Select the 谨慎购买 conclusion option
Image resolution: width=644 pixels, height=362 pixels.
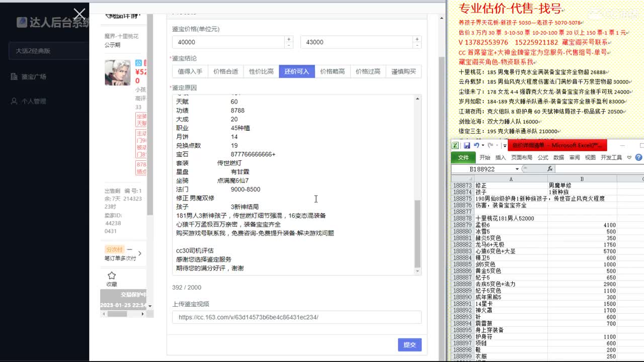404,71
